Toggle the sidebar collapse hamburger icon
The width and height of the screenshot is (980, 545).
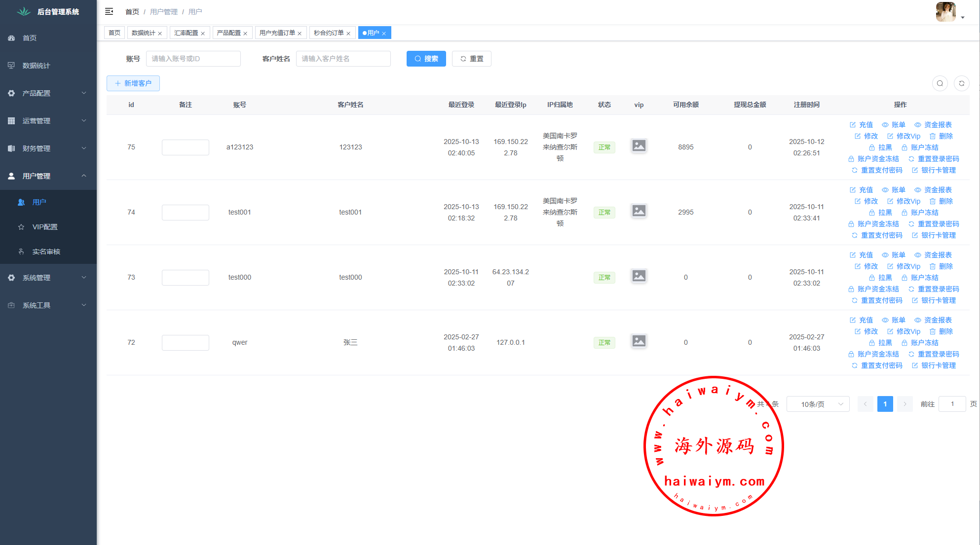pos(109,11)
